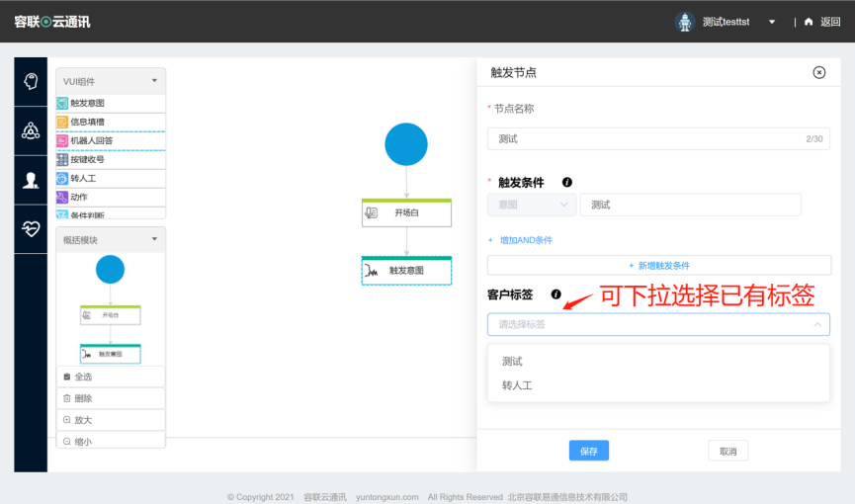Viewport: 855px width, 504px height.
Task: Click 取消 to cancel
Action: pos(727,451)
